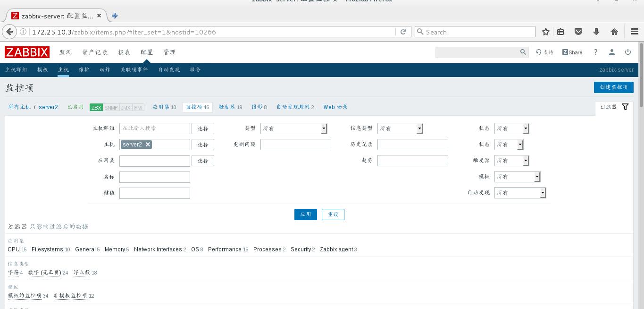
Task: Open the 模板 filter dropdown
Action: coord(517,177)
